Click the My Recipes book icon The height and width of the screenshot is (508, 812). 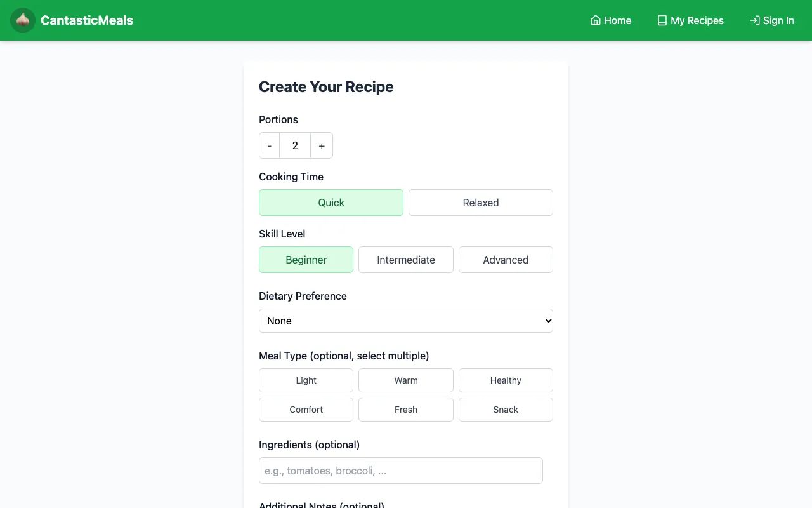coord(662,20)
